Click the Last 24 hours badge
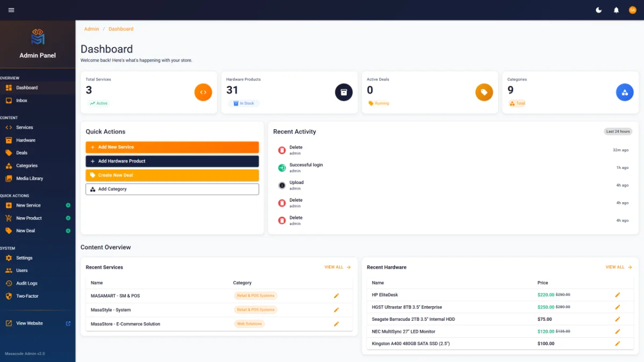Viewport: 644px width, 362px height. pos(618,131)
